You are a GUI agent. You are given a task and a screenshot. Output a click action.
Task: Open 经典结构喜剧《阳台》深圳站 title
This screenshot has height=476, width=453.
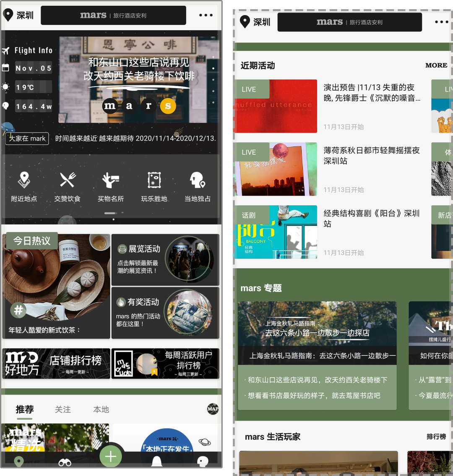click(x=372, y=219)
